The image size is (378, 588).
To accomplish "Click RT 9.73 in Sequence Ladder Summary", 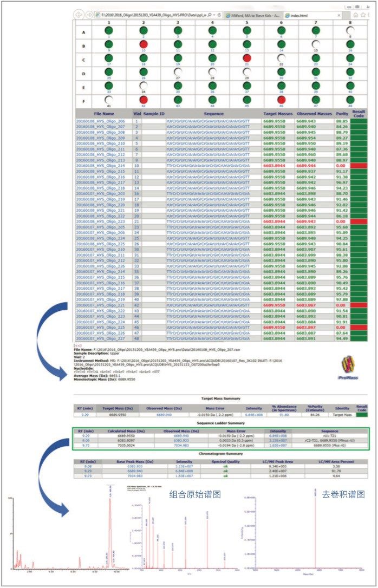I will pos(87,446).
